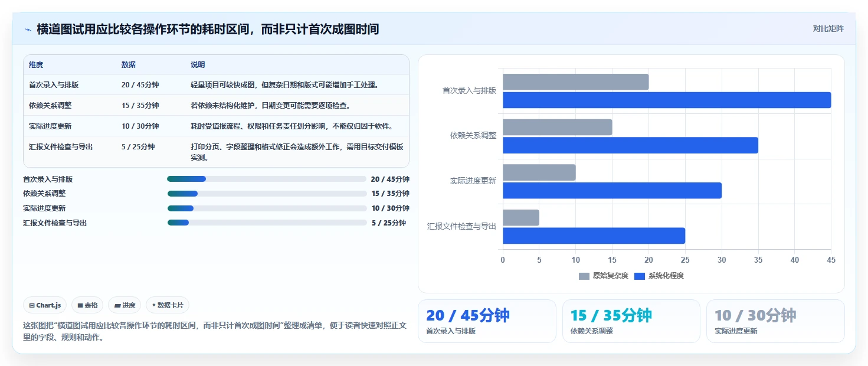This screenshot has height=366, width=868.
Task: Click the gray bar for 实际进度更新
Action: coord(539,172)
